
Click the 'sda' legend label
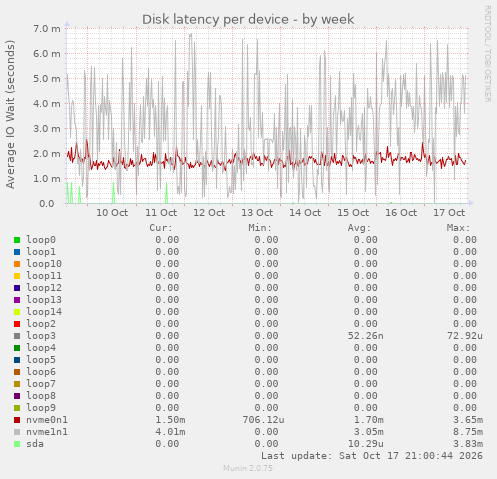(35, 444)
